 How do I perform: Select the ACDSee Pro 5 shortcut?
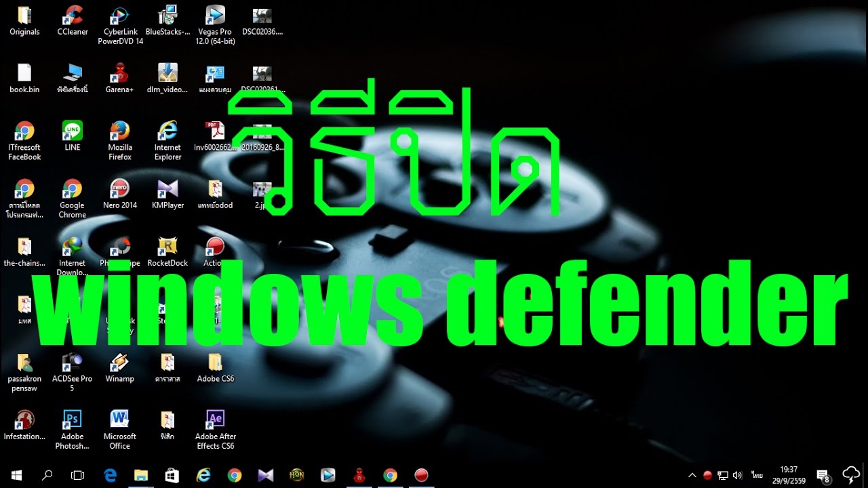(72, 373)
